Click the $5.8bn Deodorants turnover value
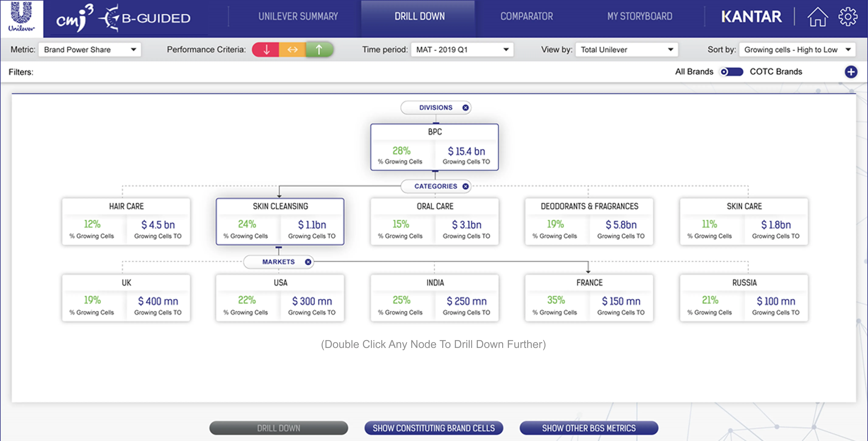Viewport: 868px width, 441px height. tap(621, 225)
